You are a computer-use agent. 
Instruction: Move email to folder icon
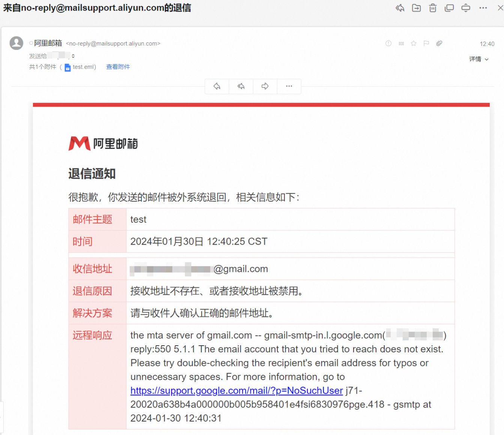[x=416, y=8]
